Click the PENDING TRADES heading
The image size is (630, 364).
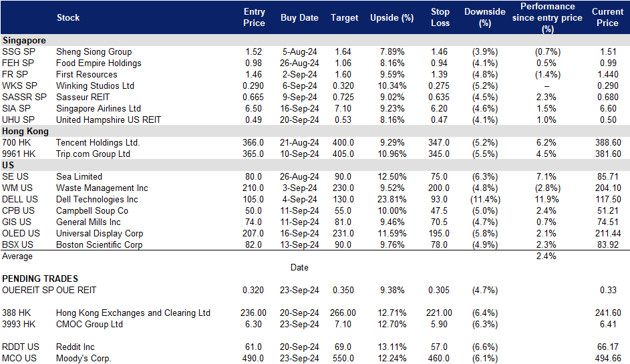[x=40, y=279]
